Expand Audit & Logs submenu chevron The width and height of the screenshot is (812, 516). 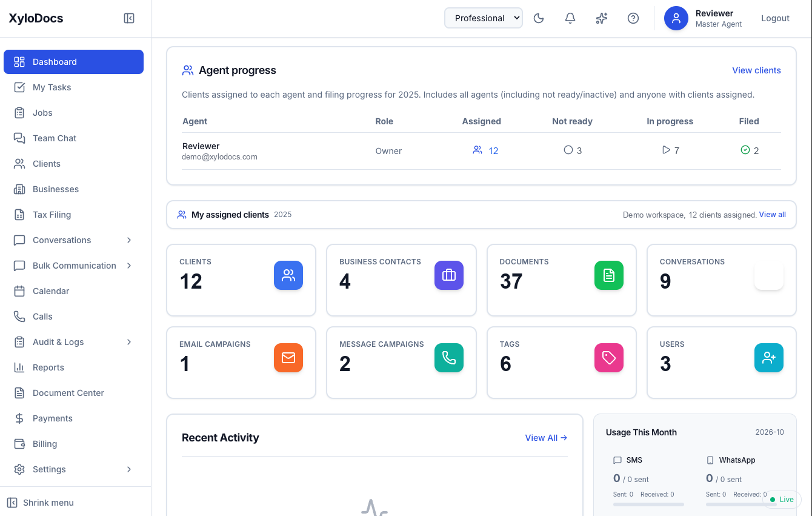pos(129,342)
